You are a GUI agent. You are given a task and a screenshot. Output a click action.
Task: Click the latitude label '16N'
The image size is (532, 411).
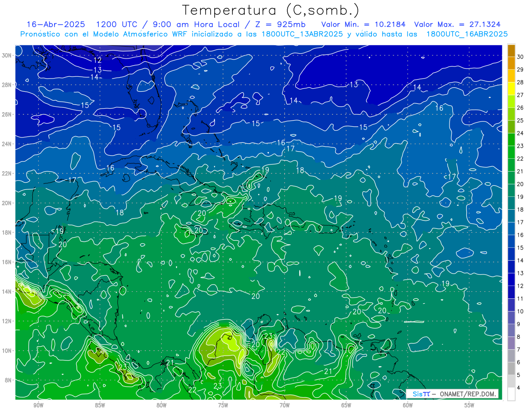click(7, 262)
